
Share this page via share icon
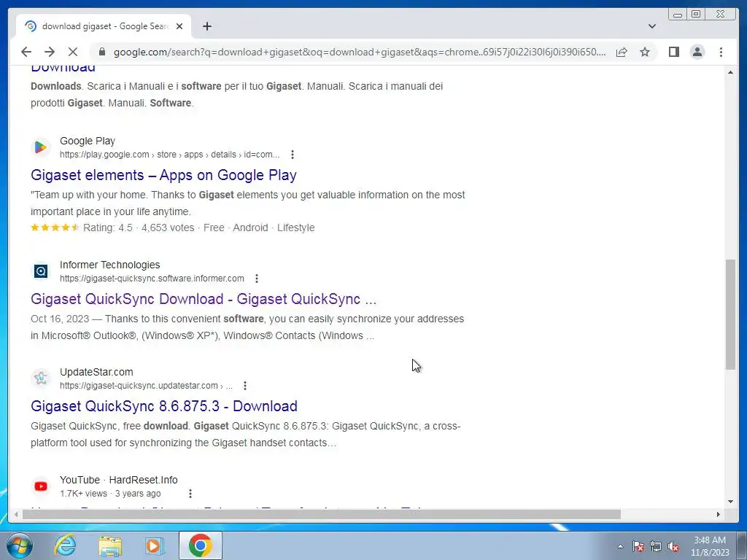(x=622, y=52)
